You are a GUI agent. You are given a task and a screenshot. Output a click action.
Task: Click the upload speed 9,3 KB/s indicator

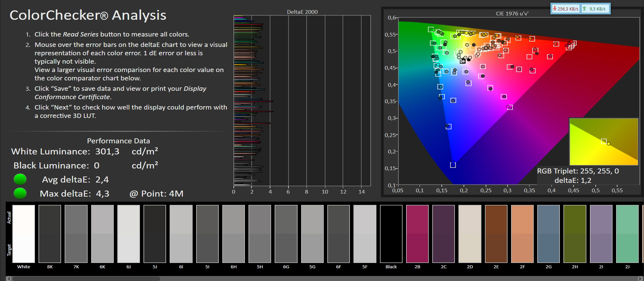tap(595, 9)
